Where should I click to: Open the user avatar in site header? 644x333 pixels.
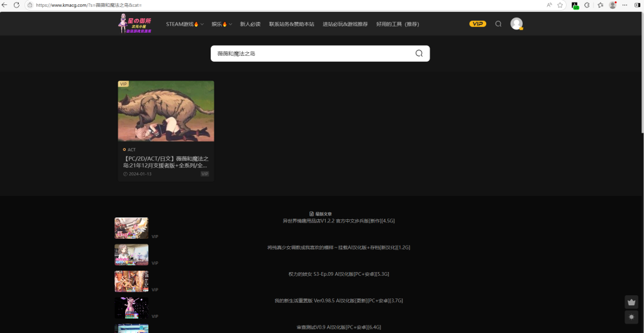click(516, 24)
